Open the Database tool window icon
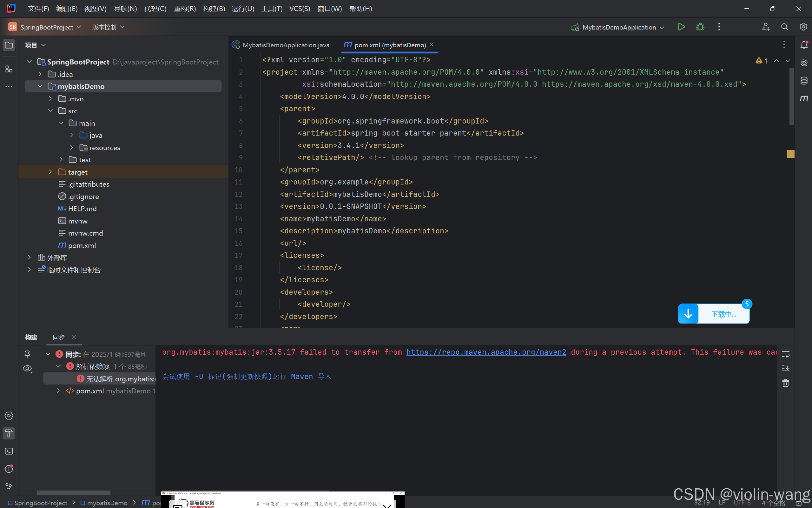812x508 pixels. (x=804, y=81)
